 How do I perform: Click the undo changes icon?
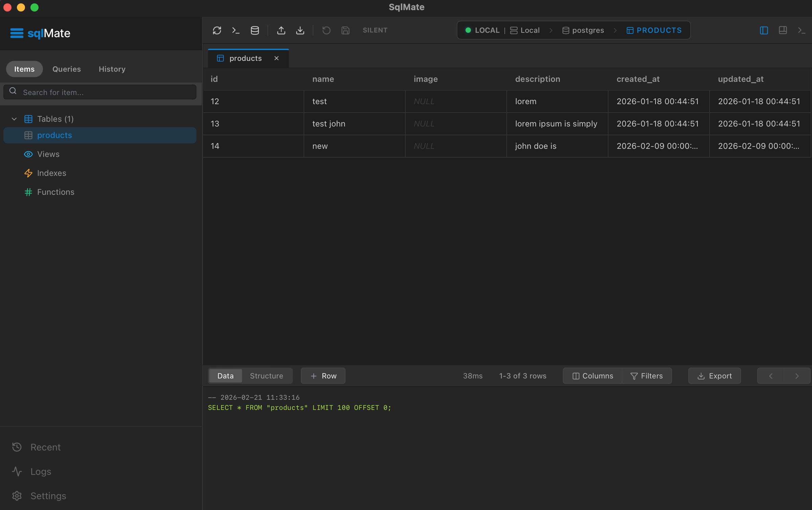pyautogui.click(x=326, y=30)
